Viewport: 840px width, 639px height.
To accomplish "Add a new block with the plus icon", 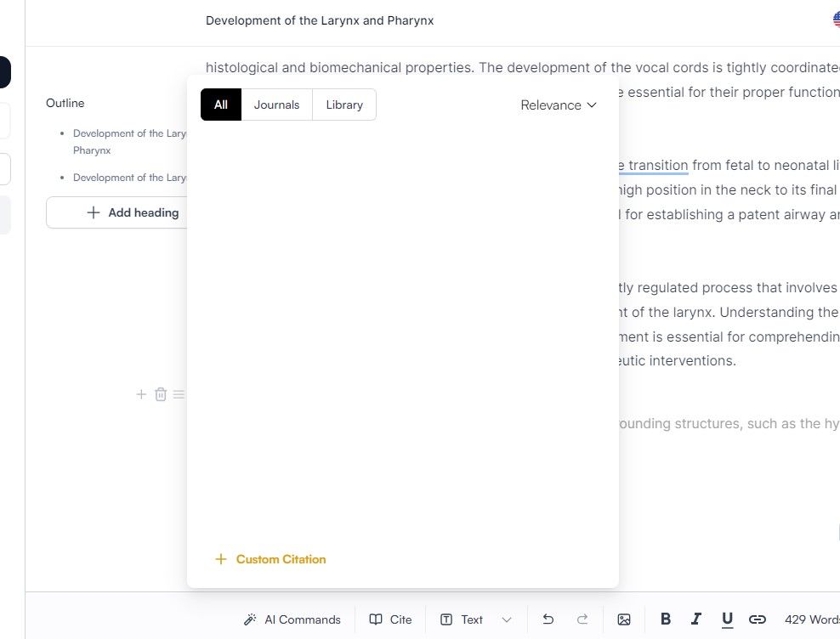I will pyautogui.click(x=141, y=394).
